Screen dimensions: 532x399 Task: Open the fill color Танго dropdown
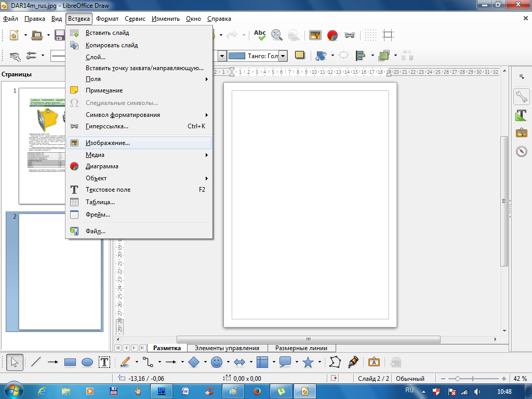283,56
